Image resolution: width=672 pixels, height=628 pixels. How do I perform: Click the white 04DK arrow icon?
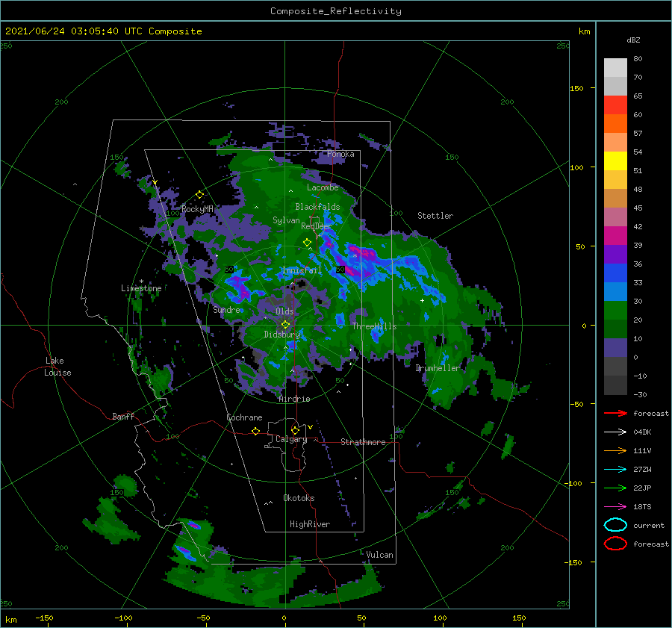[615, 432]
